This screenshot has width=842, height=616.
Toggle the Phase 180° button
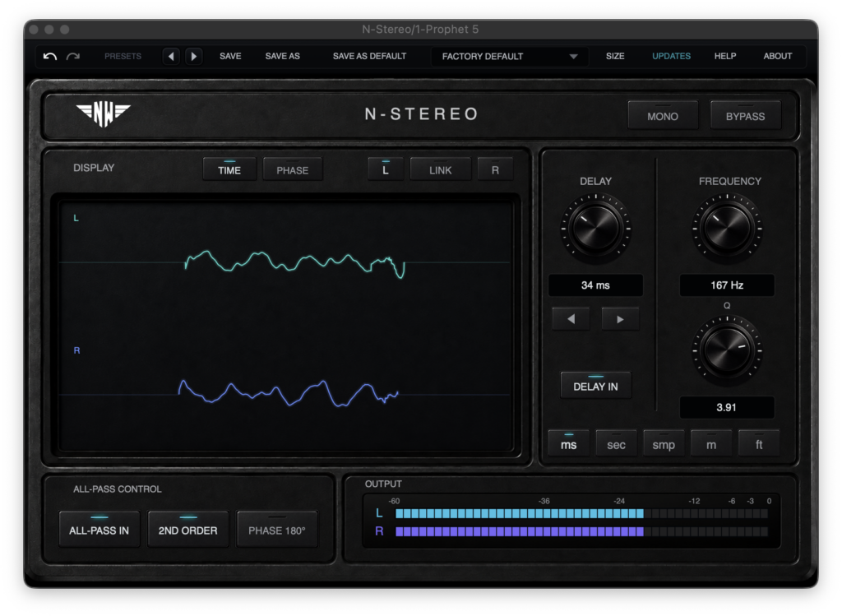(277, 530)
